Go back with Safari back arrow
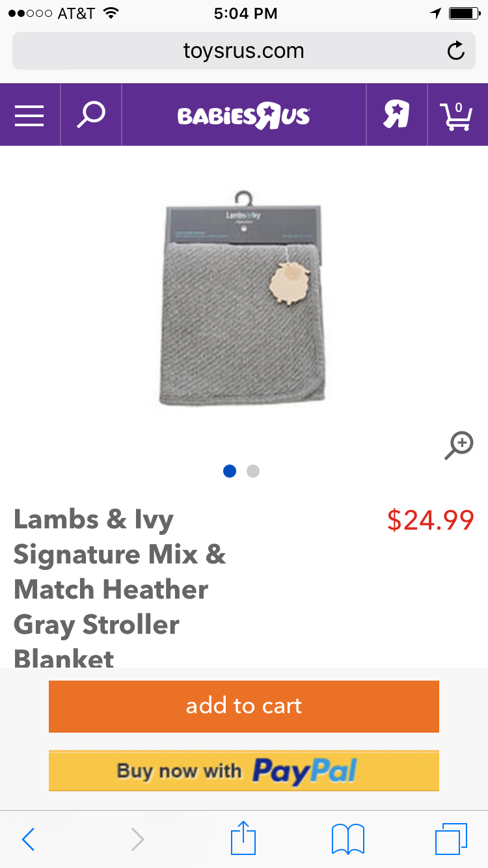This screenshot has width=488, height=868. pos(28,839)
